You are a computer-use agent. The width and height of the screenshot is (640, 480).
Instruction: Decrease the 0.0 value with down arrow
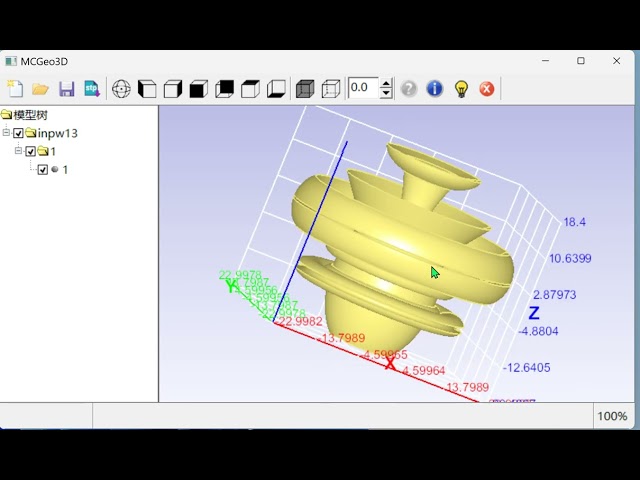[x=386, y=93]
